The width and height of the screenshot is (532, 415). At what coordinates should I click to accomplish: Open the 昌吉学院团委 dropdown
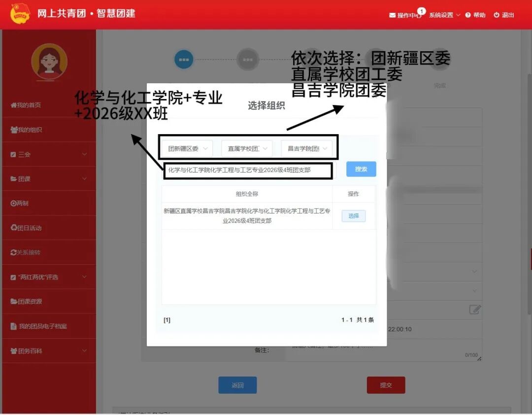307,148
